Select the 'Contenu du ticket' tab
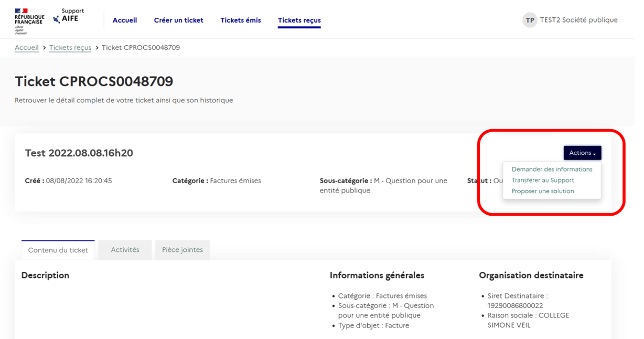The image size is (644, 339). [x=58, y=250]
